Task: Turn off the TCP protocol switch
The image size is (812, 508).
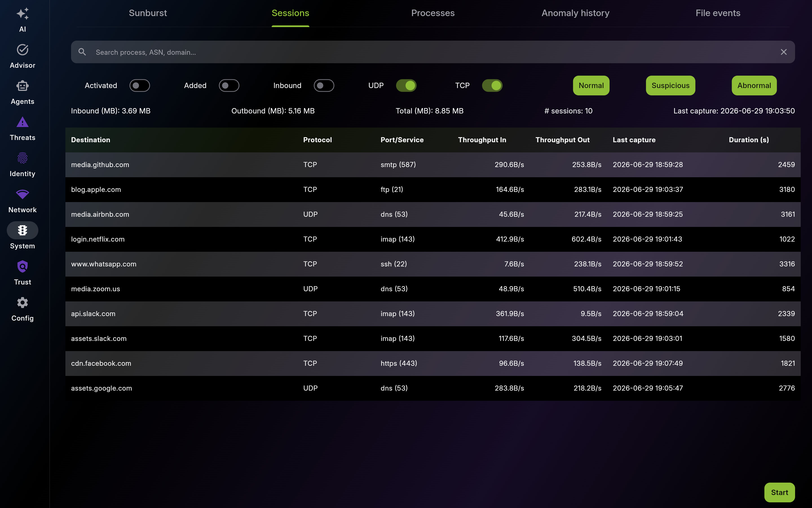Action: click(x=492, y=86)
